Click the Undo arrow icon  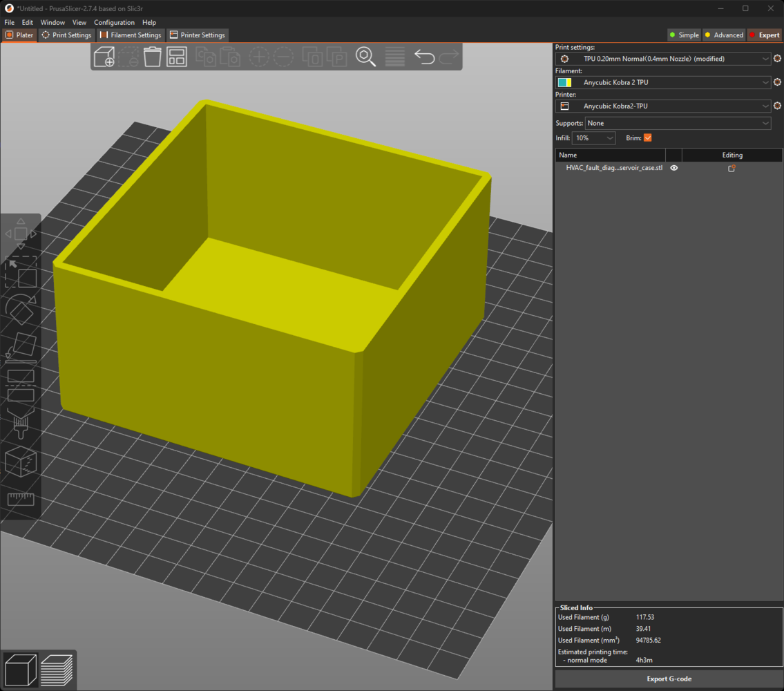[424, 57]
